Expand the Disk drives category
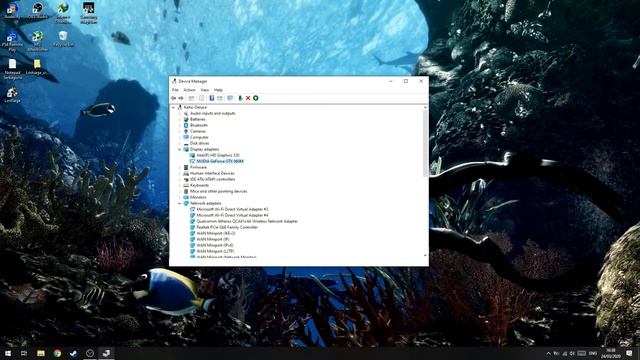The width and height of the screenshot is (640, 360). click(x=180, y=143)
